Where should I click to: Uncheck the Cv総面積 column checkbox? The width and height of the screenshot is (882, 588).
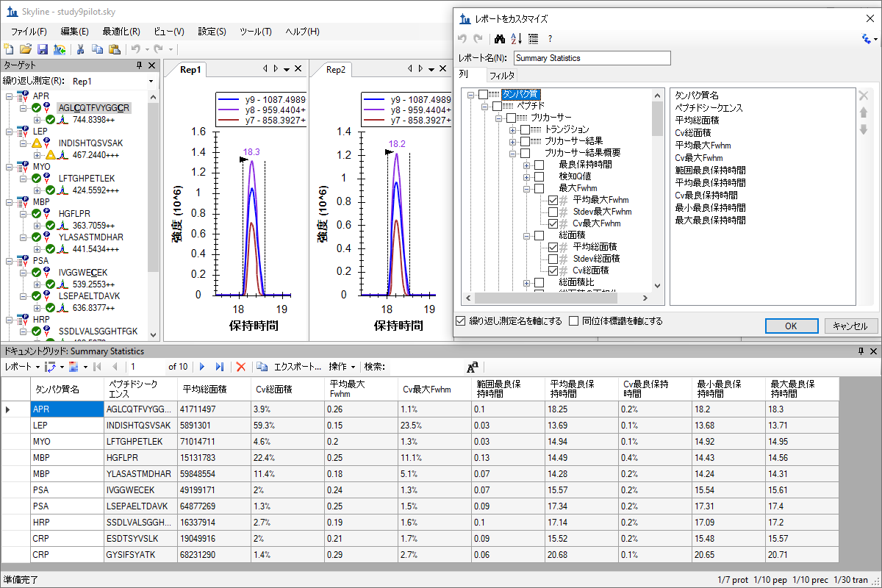pos(553,270)
